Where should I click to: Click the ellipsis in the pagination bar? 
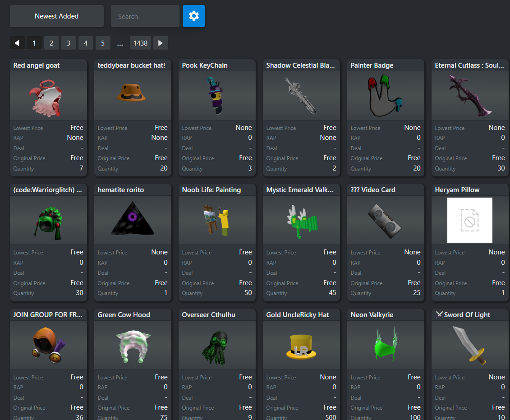[x=120, y=43]
